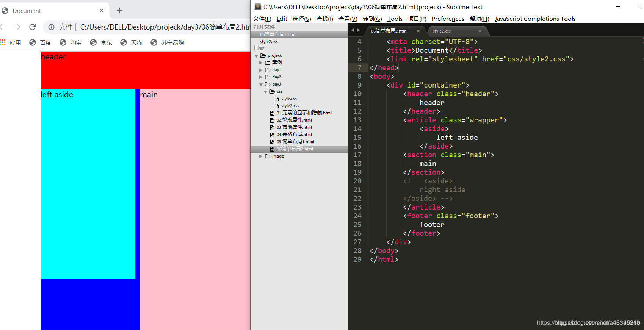
Task: Open the Tools menu
Action: click(395, 19)
